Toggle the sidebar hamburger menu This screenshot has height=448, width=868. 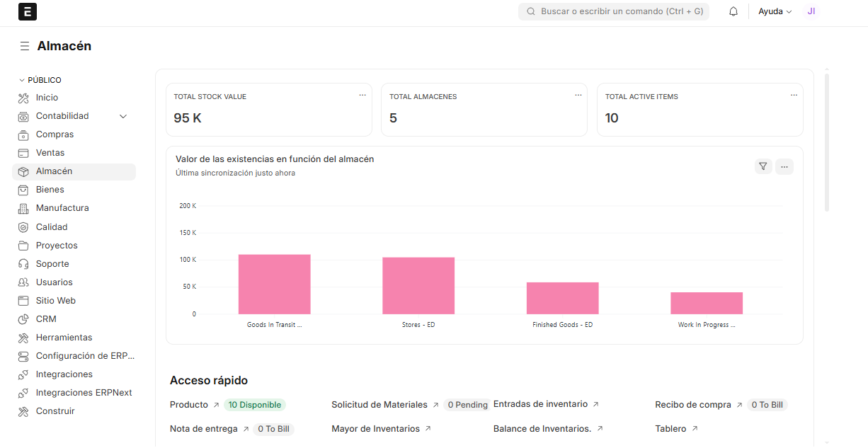click(25, 46)
